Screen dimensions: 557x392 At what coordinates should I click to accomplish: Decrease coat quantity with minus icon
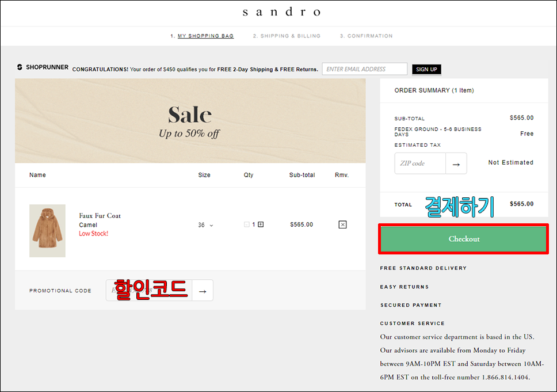(x=246, y=224)
